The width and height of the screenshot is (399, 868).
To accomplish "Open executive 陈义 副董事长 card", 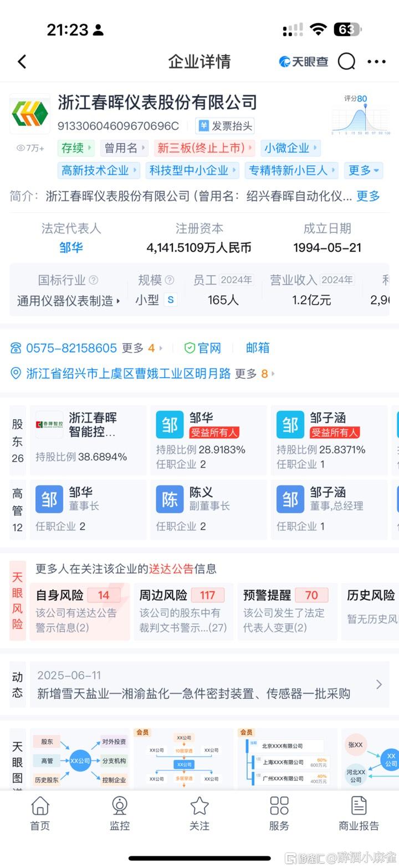I will tap(208, 510).
